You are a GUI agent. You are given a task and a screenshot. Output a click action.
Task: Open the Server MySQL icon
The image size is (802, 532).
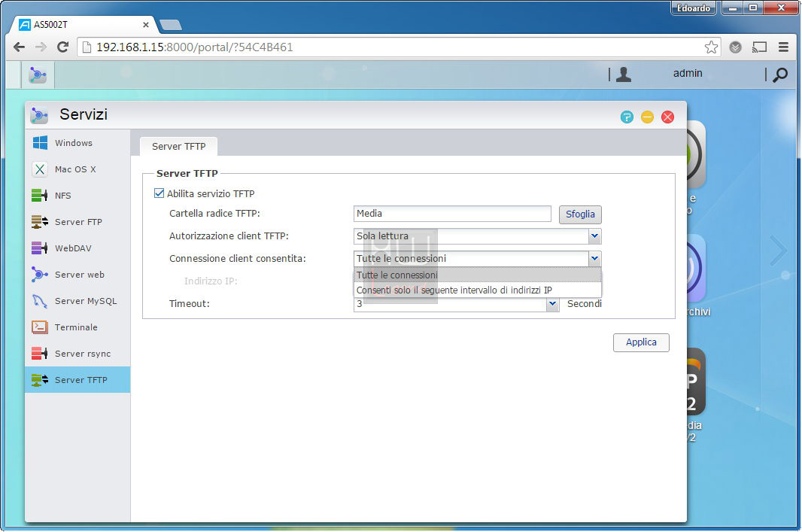tap(40, 301)
